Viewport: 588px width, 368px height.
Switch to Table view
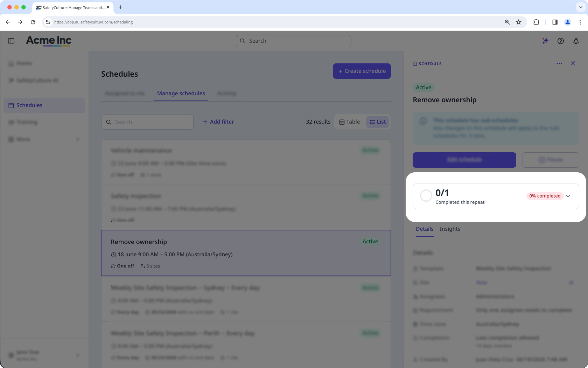(349, 122)
